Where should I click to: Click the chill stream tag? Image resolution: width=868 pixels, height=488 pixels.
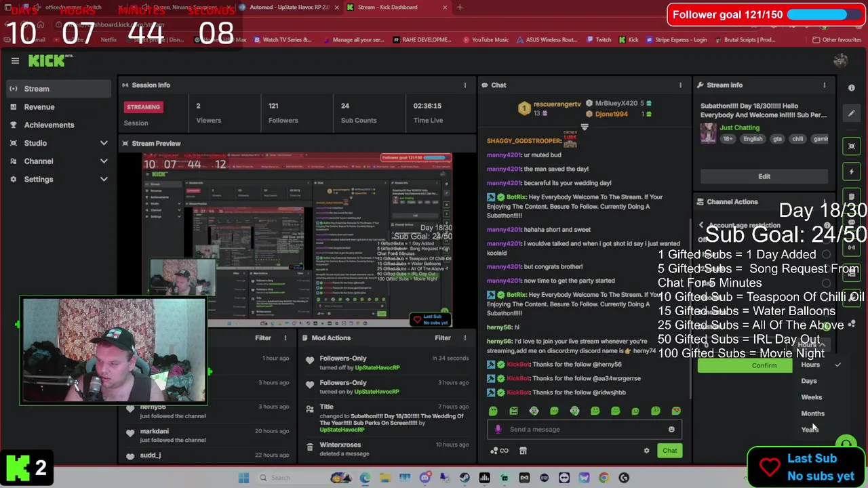797,139
